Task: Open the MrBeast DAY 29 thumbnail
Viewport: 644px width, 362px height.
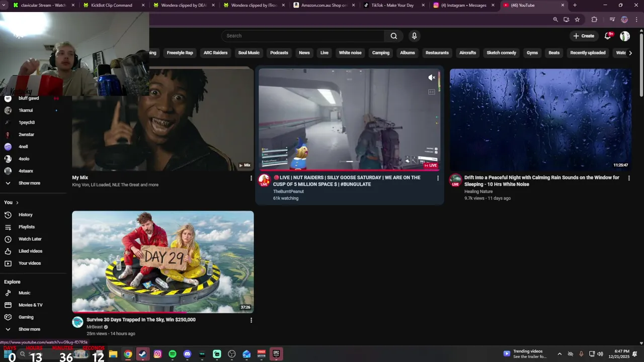Action: 163,262
